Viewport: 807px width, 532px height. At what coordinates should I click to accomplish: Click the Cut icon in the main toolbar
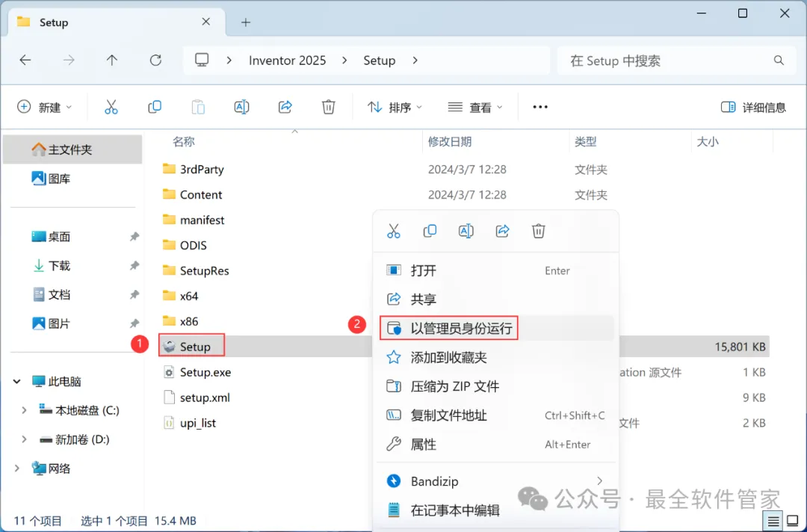pos(111,107)
